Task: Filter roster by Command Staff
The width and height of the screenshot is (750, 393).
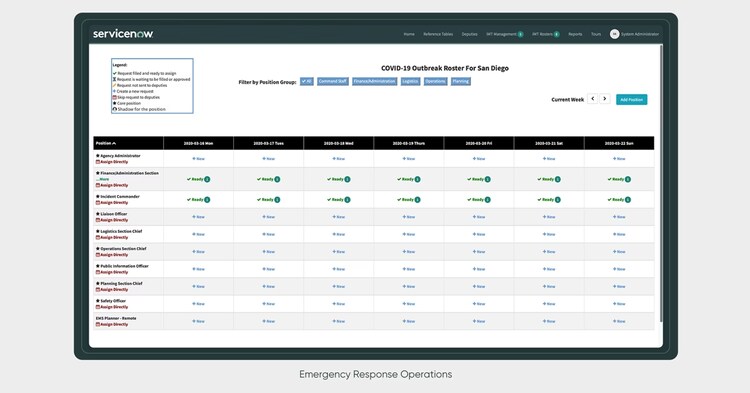Action: tap(332, 81)
